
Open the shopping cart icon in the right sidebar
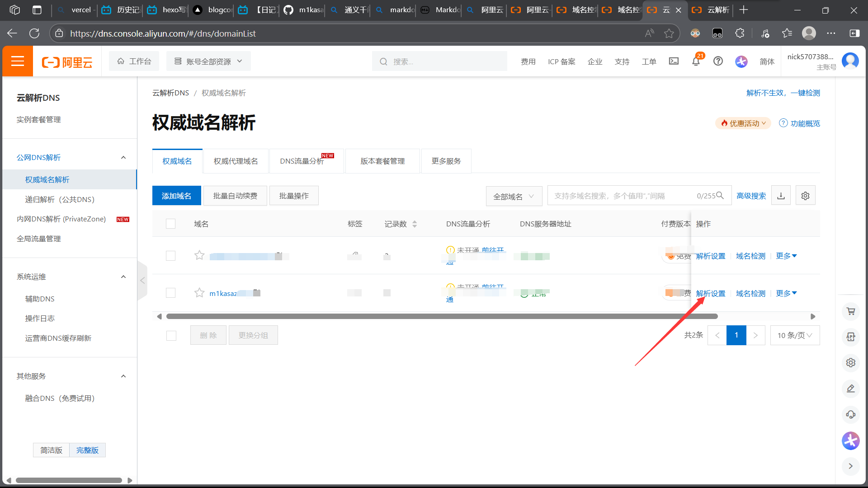(851, 311)
